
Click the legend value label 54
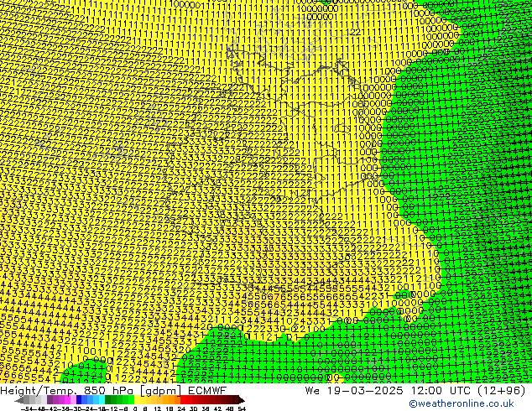(242, 408)
